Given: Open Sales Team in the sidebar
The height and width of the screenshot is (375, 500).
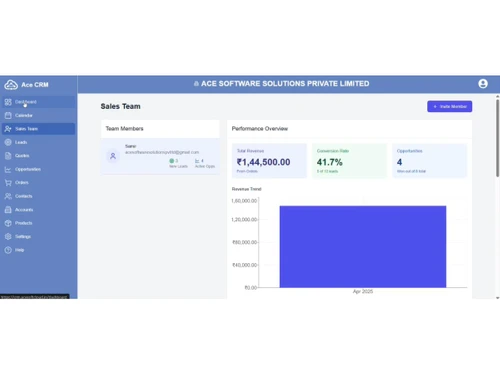Looking at the screenshot, I should click(38, 129).
